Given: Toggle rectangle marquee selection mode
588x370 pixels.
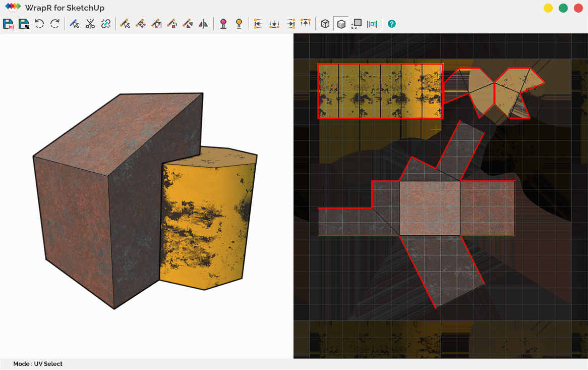Looking at the screenshot, I should (x=357, y=23).
